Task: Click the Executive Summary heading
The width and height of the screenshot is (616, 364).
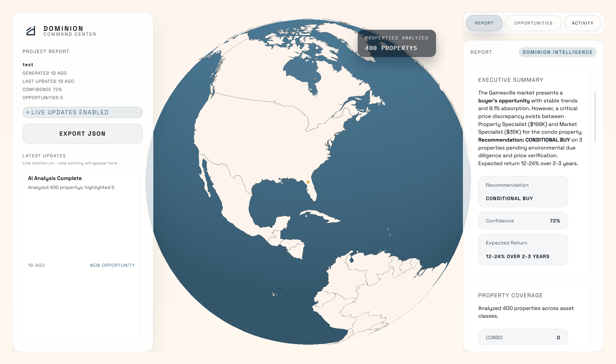Action: point(511,80)
